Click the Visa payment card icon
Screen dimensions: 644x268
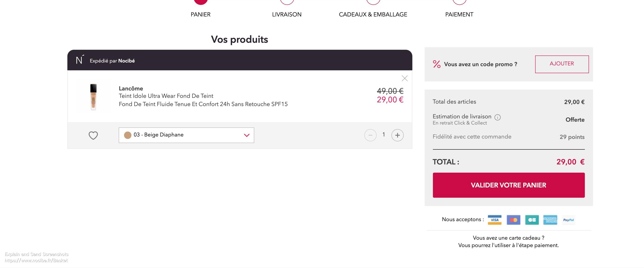click(x=494, y=220)
